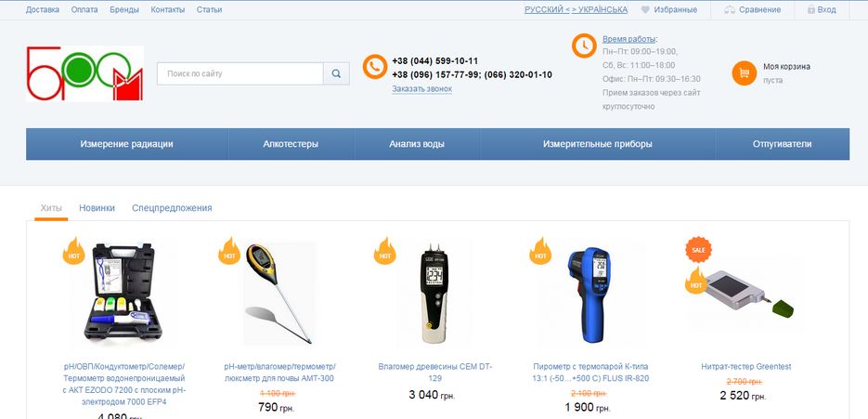Click the HOT badge on CEM DT-129
This screenshot has width=868, height=419.
click(x=384, y=251)
